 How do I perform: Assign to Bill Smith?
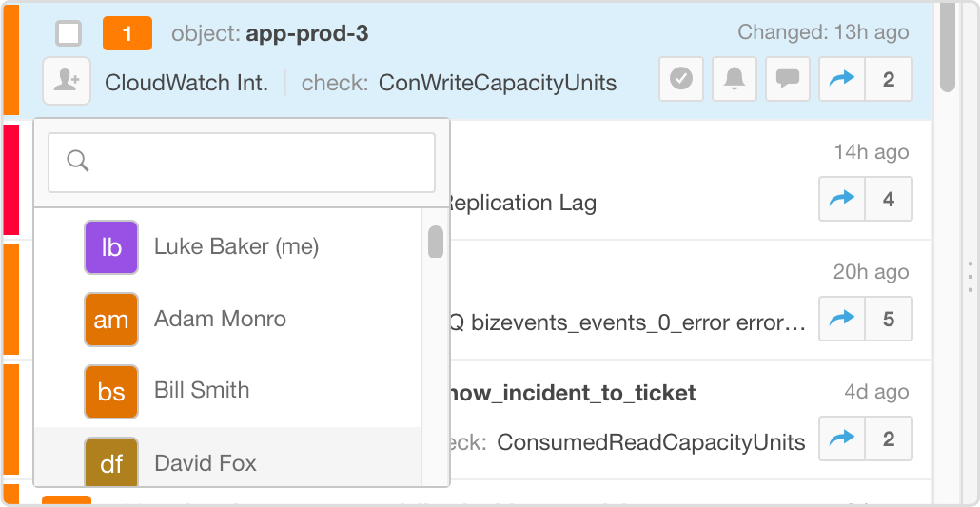202,390
